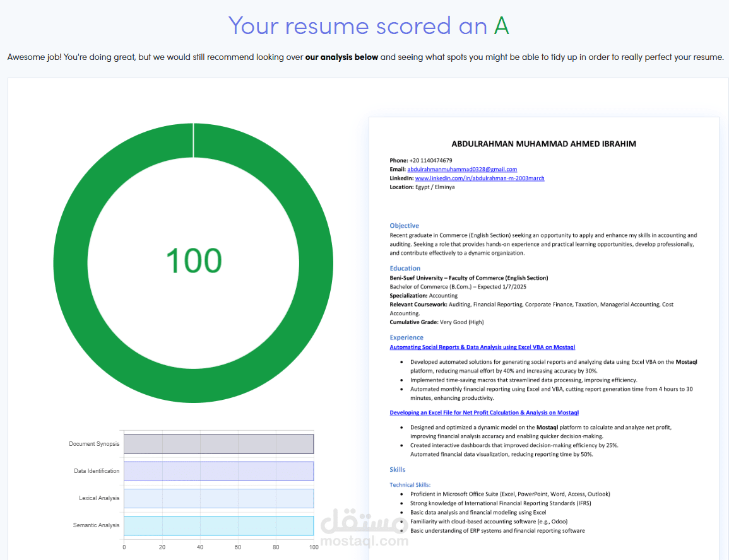The width and height of the screenshot is (729, 560).
Task: Select the Lexical Analysis bar
Action: coord(218,498)
